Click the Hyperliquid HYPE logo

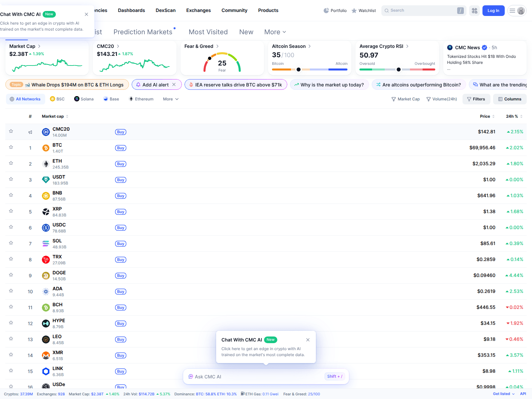coord(46,324)
